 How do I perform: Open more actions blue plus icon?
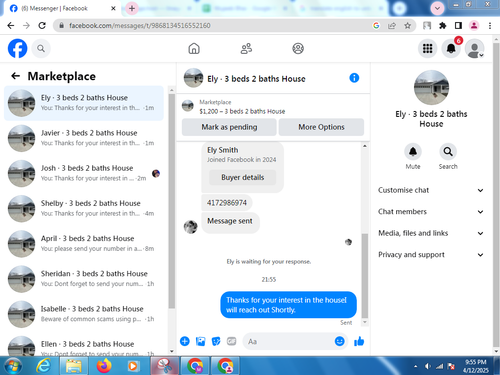(185, 341)
